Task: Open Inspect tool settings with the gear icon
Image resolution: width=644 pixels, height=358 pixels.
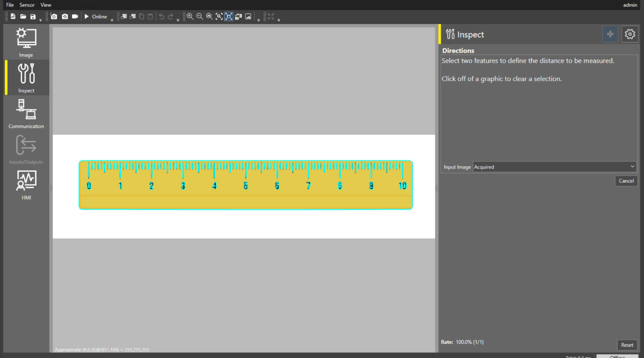Action: [x=630, y=34]
